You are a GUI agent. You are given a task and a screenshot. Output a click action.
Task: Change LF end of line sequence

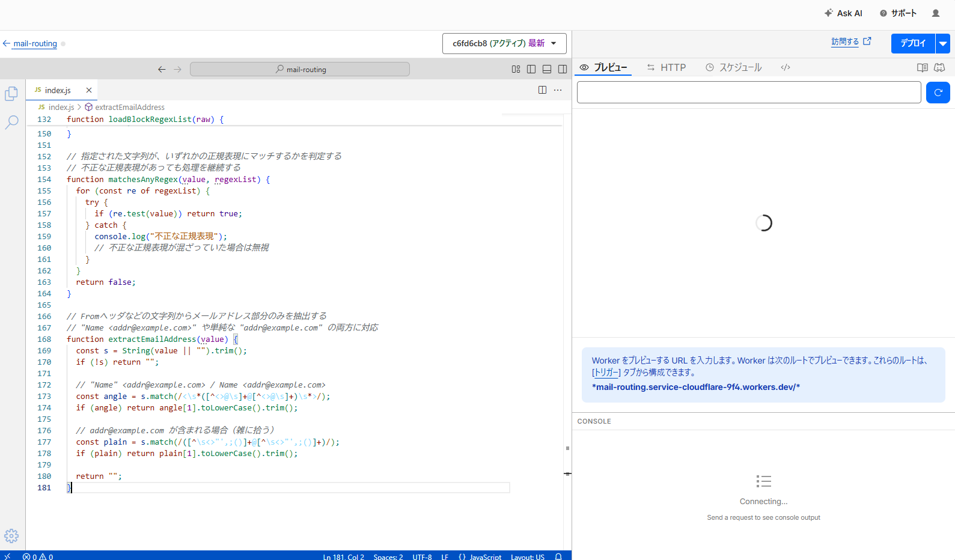(445, 556)
